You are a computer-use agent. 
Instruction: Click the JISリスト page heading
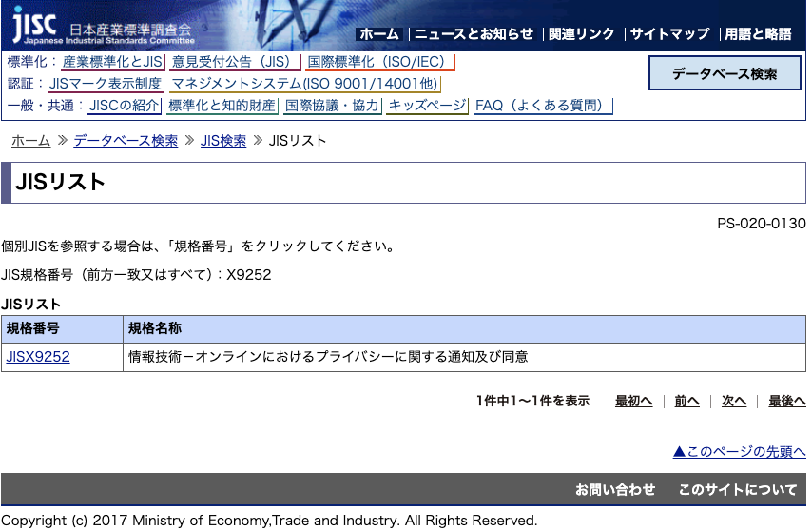(x=61, y=182)
